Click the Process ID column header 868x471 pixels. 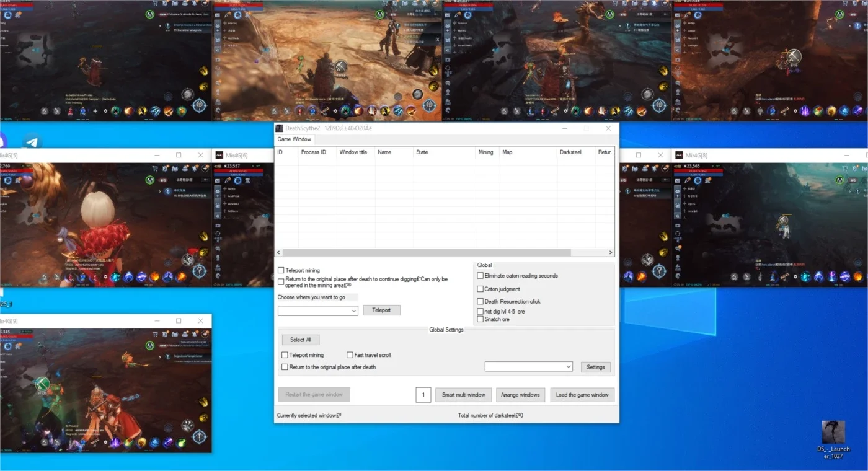point(317,152)
